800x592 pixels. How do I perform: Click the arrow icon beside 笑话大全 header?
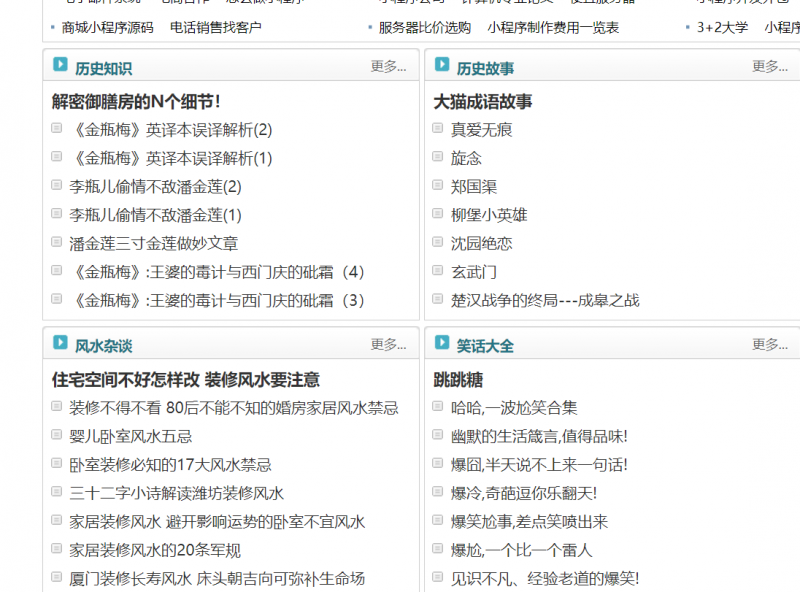(440, 343)
